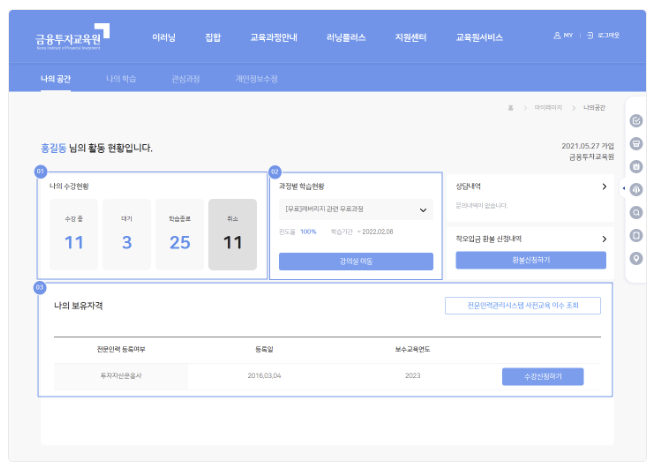Open the 교육과정안내 menu
The height and width of the screenshot is (469, 655).
pyautogui.click(x=274, y=38)
